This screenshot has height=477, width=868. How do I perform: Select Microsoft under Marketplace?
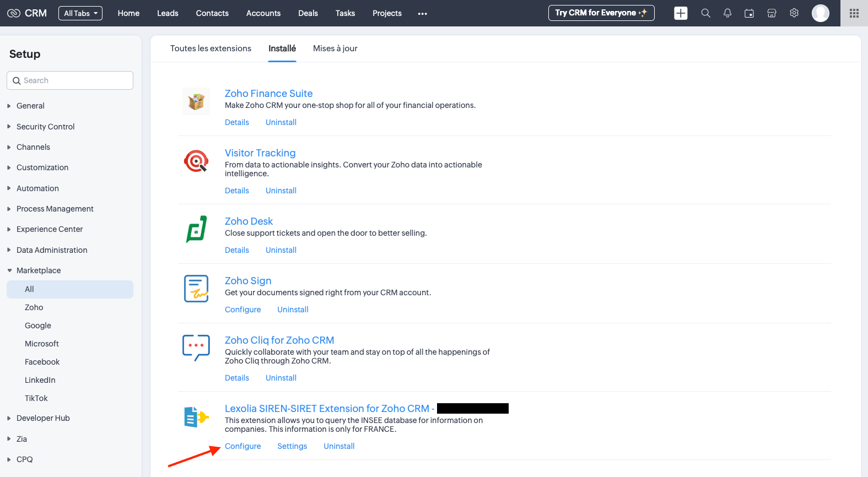point(42,344)
